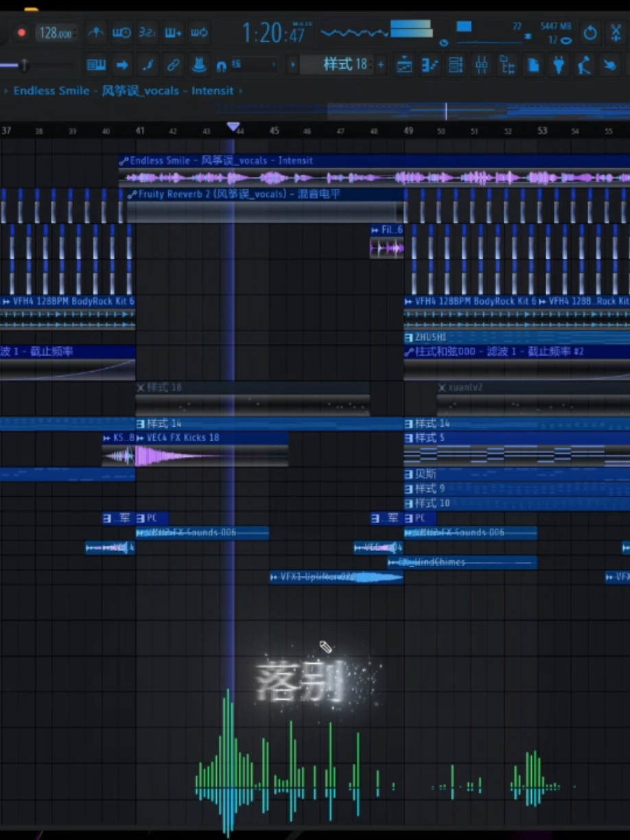
Task: Click the output peak meter bars
Action: pos(411,29)
